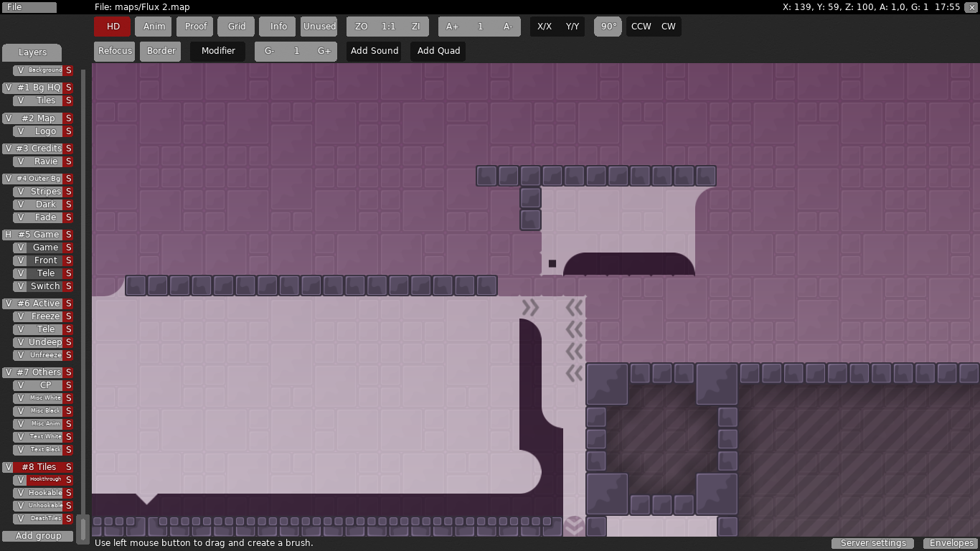Open the Modifier popup
Image resolution: width=980 pixels, height=551 pixels.
tap(218, 51)
